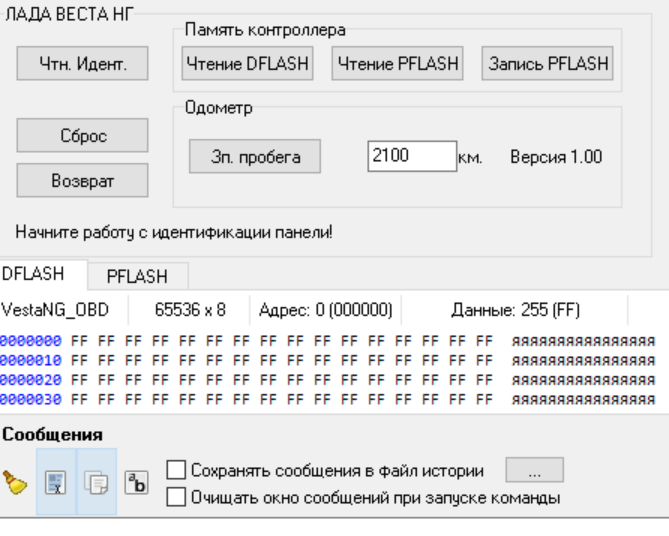Click the broom clear-messages icon
This screenshot has height=536, width=669.
click(x=15, y=482)
